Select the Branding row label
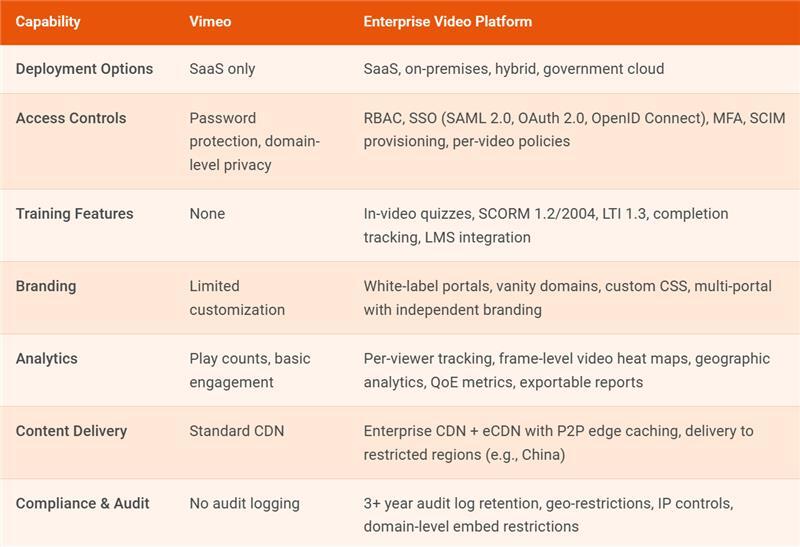 (x=46, y=286)
